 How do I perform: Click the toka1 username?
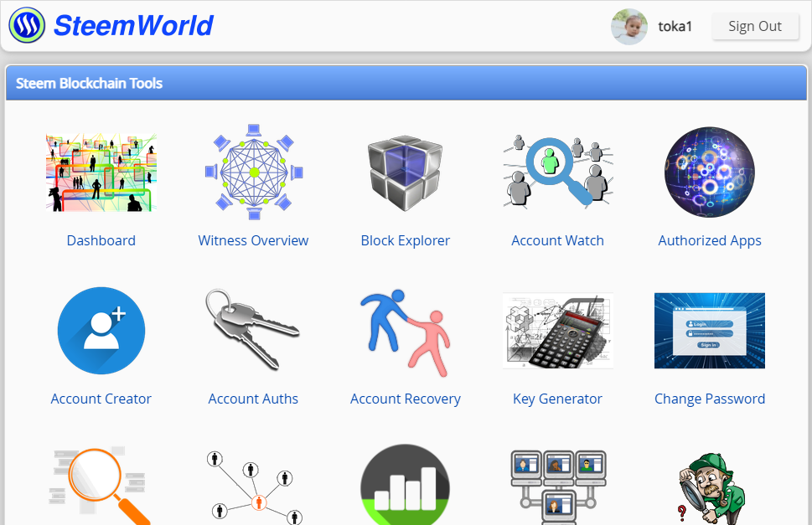[x=675, y=27]
